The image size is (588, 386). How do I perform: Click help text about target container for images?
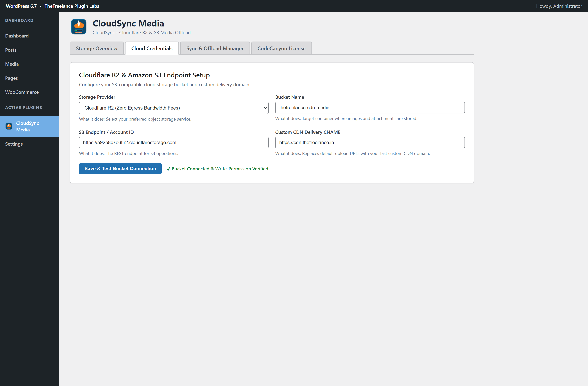[346, 119]
